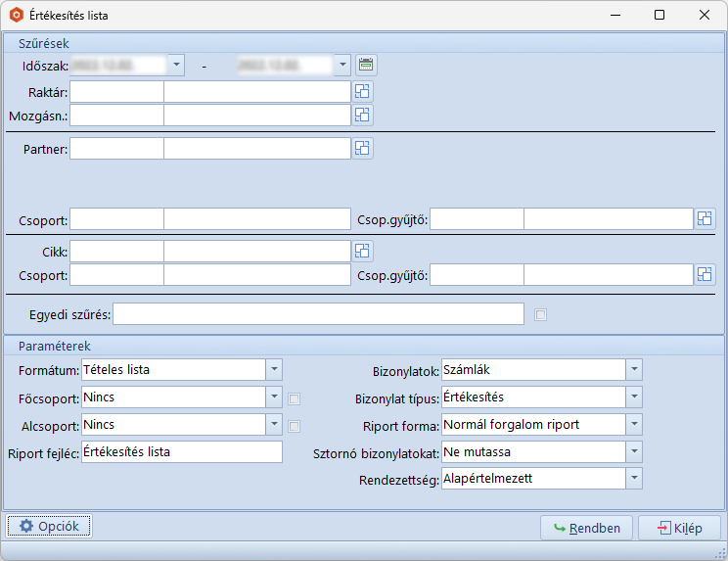Image resolution: width=728 pixels, height=561 pixels.
Task: Open the Riport forma dropdown list
Action: pyautogui.click(x=634, y=425)
